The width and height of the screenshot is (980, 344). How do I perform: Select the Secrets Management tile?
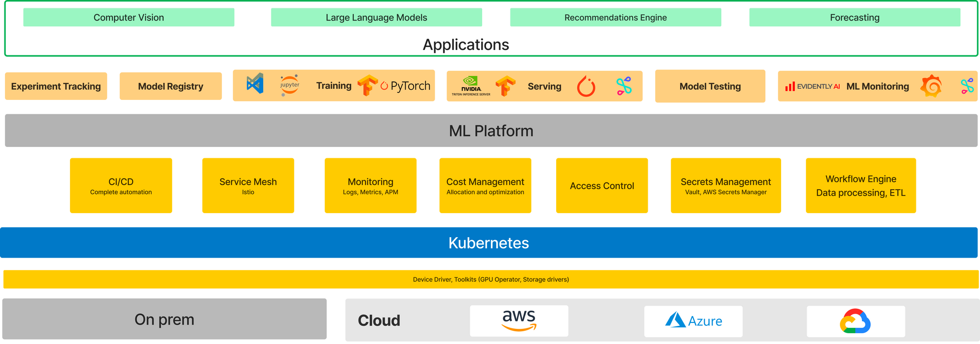[726, 186]
